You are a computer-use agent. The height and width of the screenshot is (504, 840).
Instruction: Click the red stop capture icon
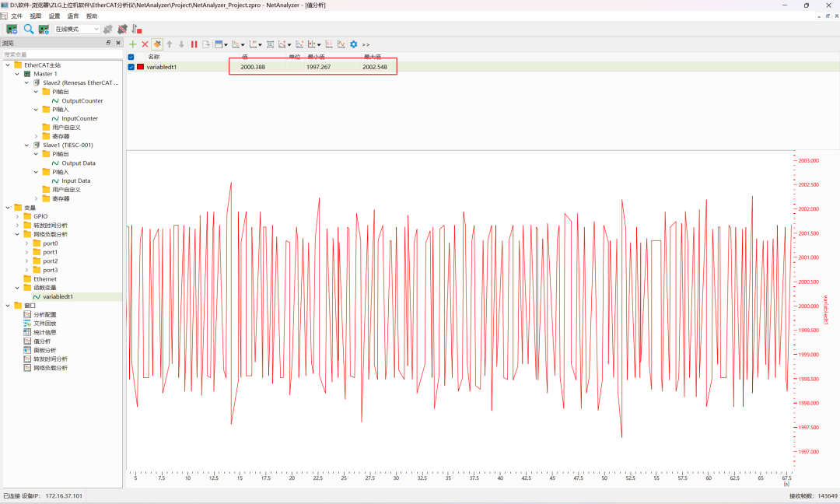pyautogui.click(x=138, y=29)
